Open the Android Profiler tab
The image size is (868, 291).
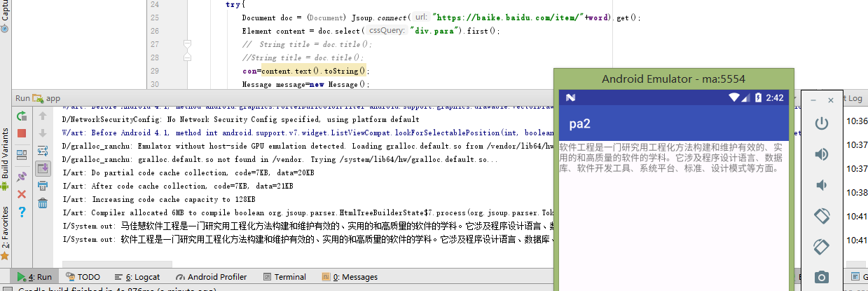pos(212,277)
